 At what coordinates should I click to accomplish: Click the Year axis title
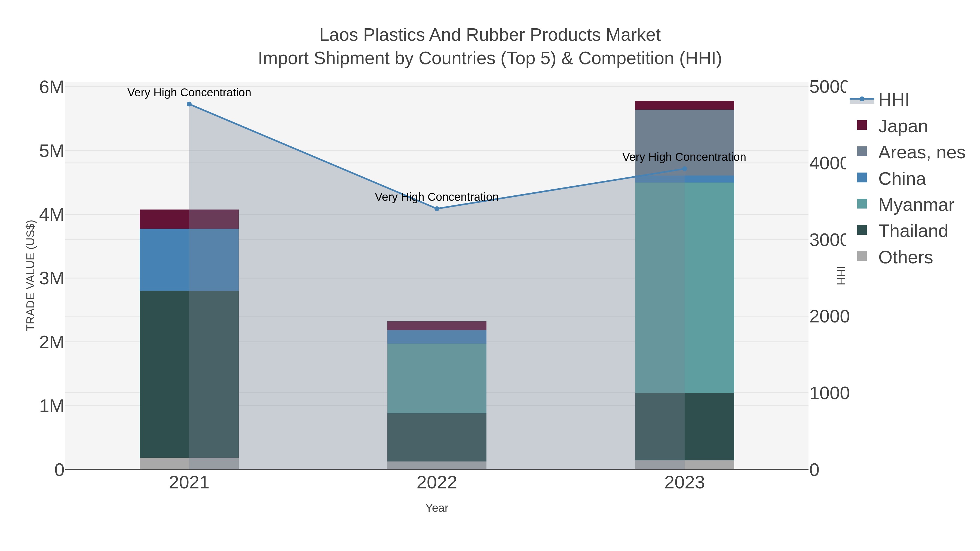click(437, 508)
